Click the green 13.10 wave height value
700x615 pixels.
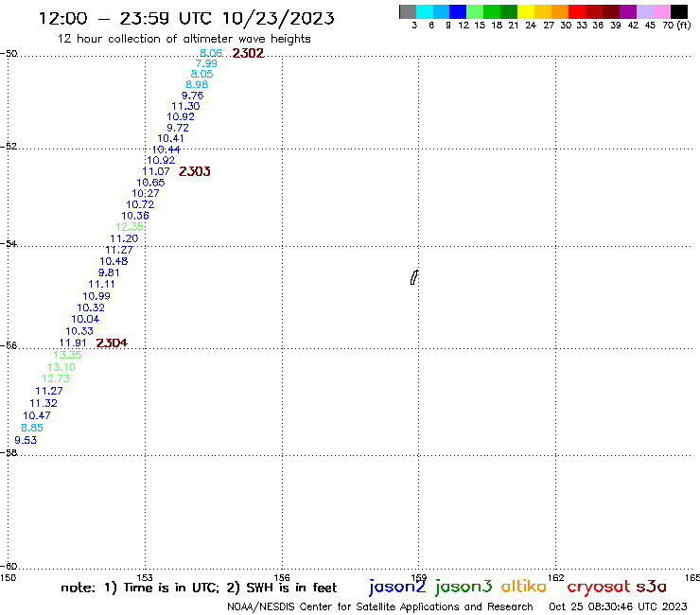point(61,367)
